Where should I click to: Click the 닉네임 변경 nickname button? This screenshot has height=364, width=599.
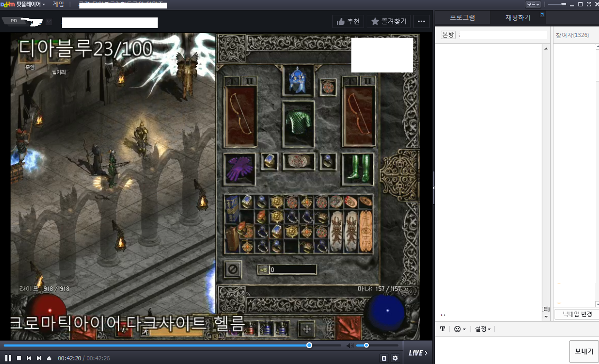coord(577,314)
